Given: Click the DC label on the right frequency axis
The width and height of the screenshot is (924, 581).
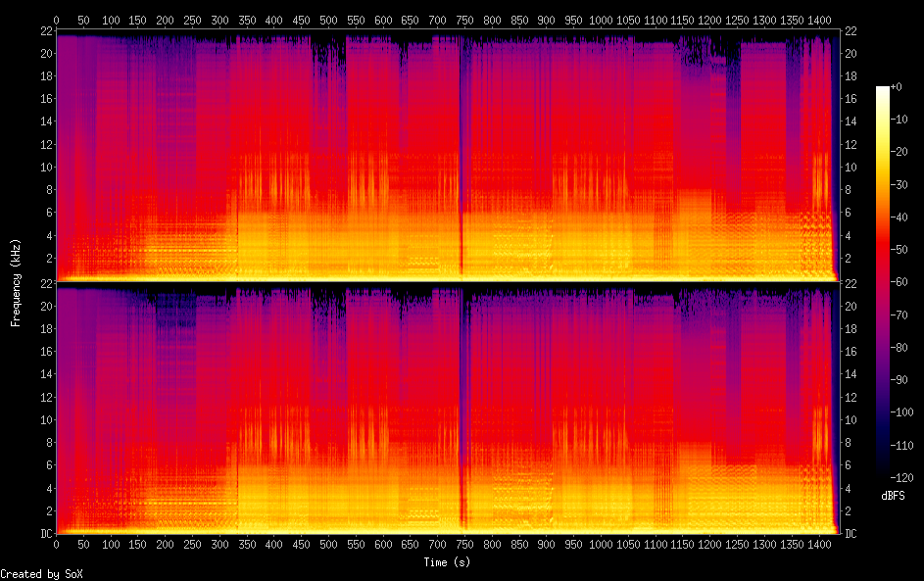Looking at the screenshot, I should (x=851, y=534).
